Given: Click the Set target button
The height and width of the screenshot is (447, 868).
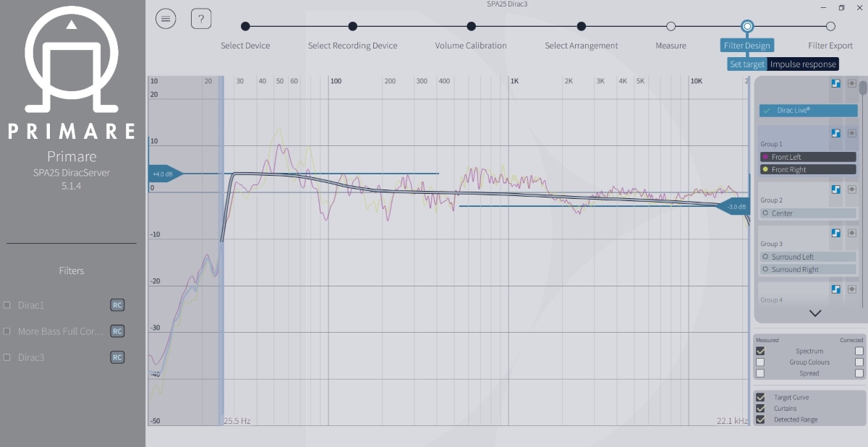Looking at the screenshot, I should pyautogui.click(x=747, y=64).
